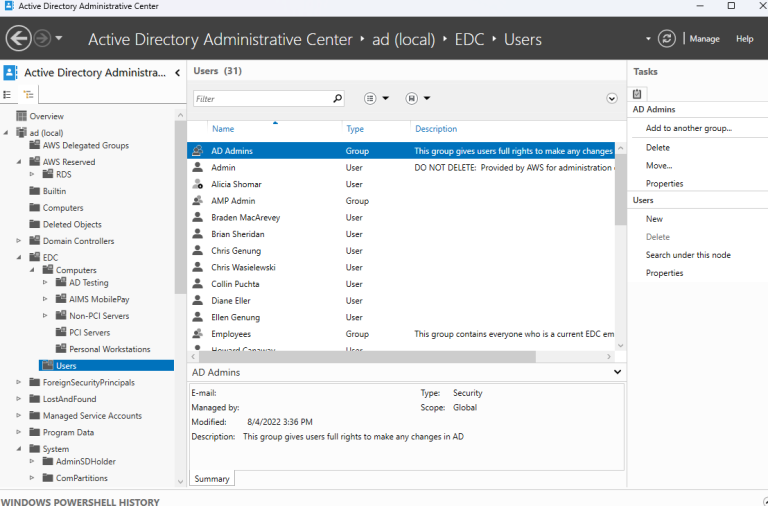Collapse the AD Admins preview pane chevron
This screenshot has width=768, height=506.
[x=617, y=372]
